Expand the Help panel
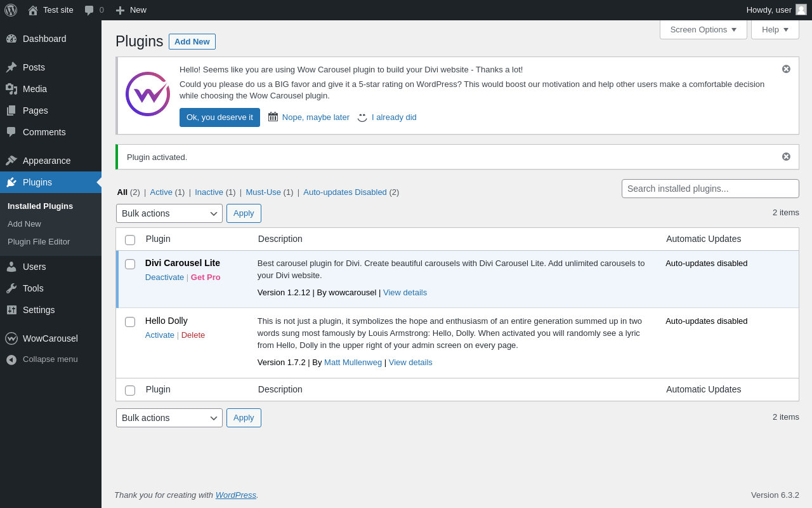This screenshot has width=812, height=508. tap(775, 29)
